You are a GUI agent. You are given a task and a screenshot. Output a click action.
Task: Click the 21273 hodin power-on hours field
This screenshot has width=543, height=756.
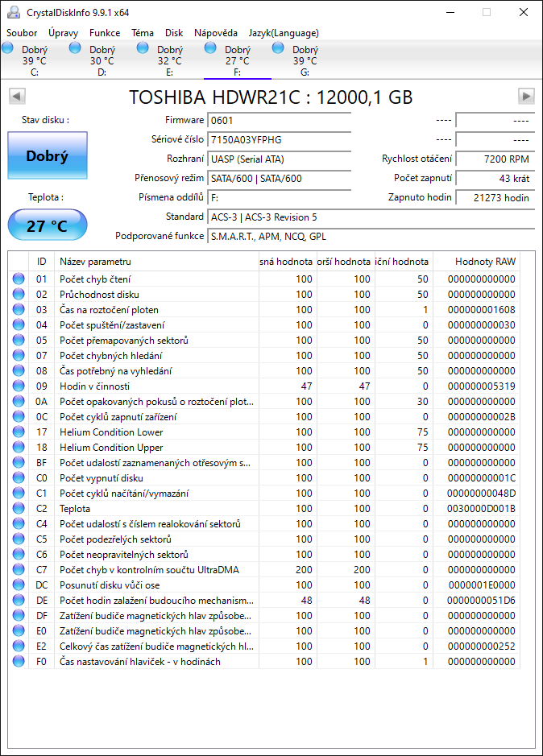coord(495,197)
